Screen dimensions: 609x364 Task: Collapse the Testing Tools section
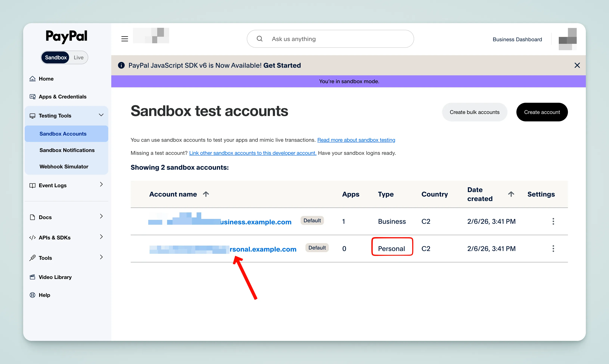[x=101, y=115]
